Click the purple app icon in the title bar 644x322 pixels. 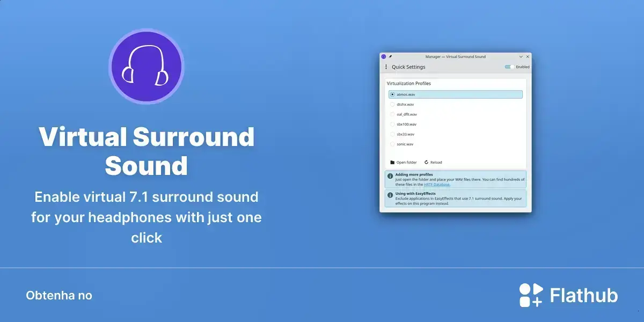point(384,56)
